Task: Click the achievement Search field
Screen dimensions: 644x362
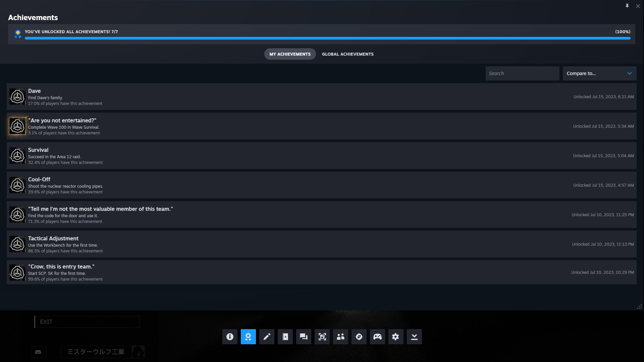Action: click(x=522, y=73)
